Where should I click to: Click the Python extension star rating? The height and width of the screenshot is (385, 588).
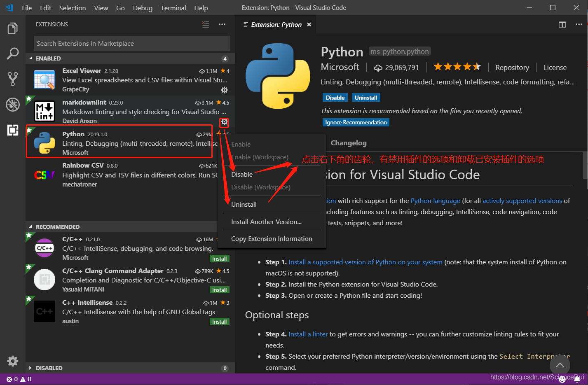point(457,67)
